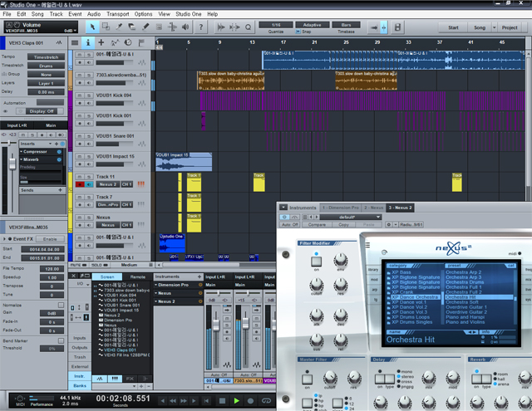The image size is (532, 411).
Task: Select the Mute tool
Action: point(159,27)
